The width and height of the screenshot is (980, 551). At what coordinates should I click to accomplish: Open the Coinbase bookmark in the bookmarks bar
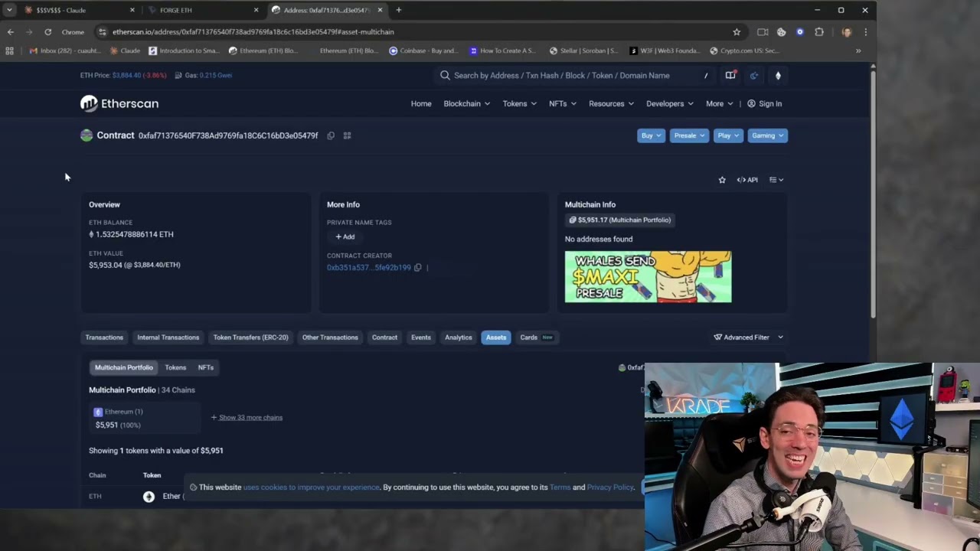422,51
